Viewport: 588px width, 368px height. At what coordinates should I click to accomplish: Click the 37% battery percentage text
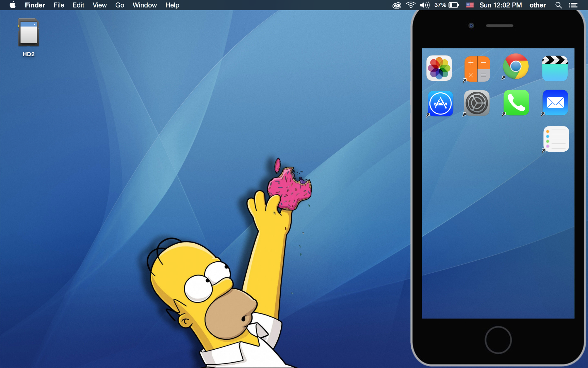coord(440,5)
